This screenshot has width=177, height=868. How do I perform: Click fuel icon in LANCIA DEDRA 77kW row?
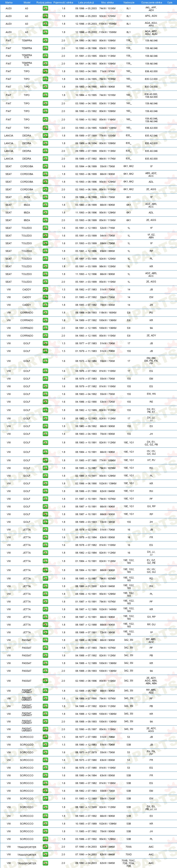(x=45, y=136)
